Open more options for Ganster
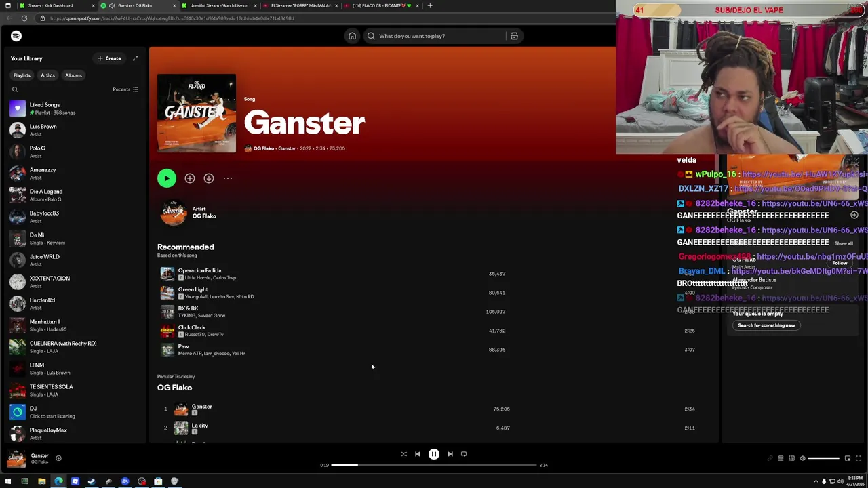The width and height of the screenshot is (868, 488). (228, 178)
